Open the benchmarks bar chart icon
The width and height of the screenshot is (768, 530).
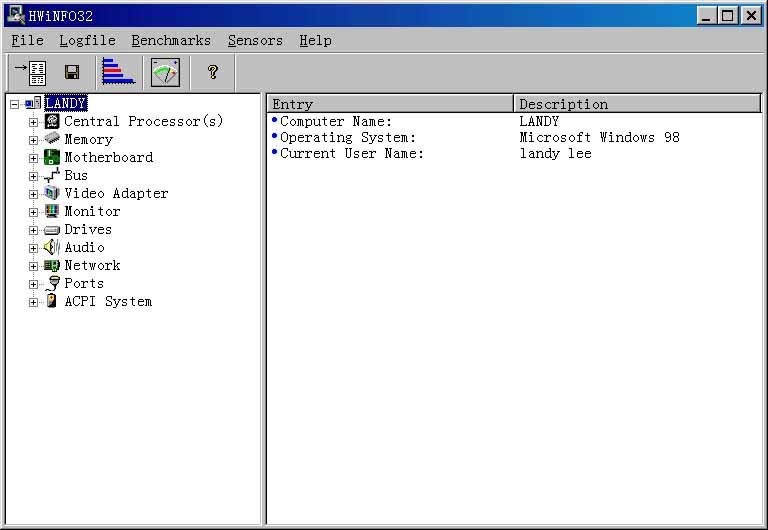[118, 72]
